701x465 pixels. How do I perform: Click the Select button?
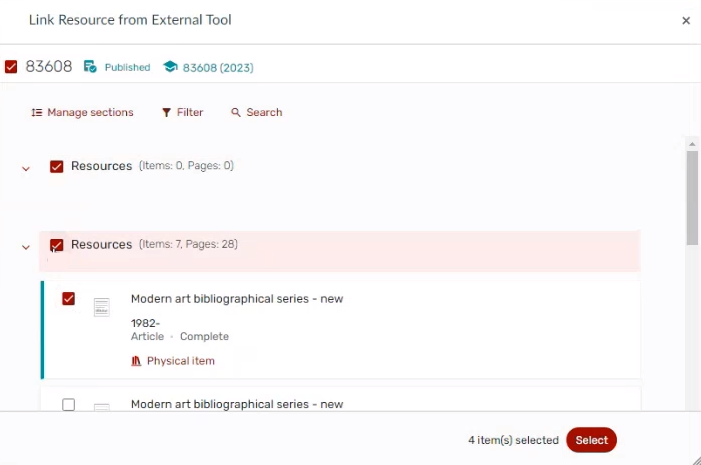591,440
